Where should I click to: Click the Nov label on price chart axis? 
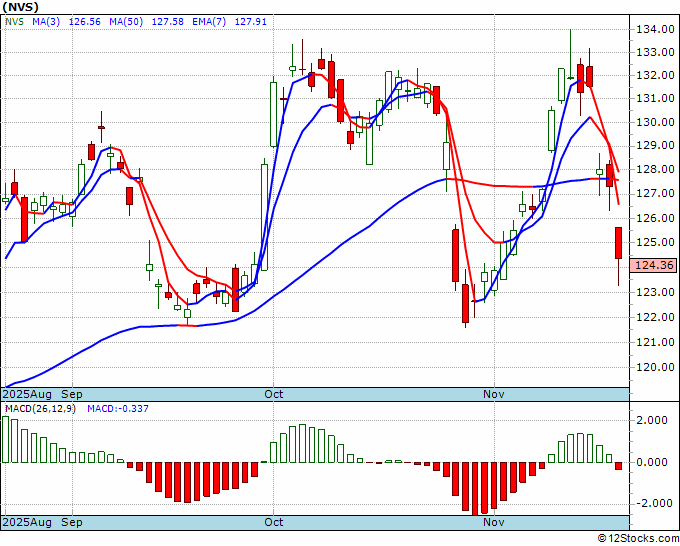pyautogui.click(x=494, y=394)
